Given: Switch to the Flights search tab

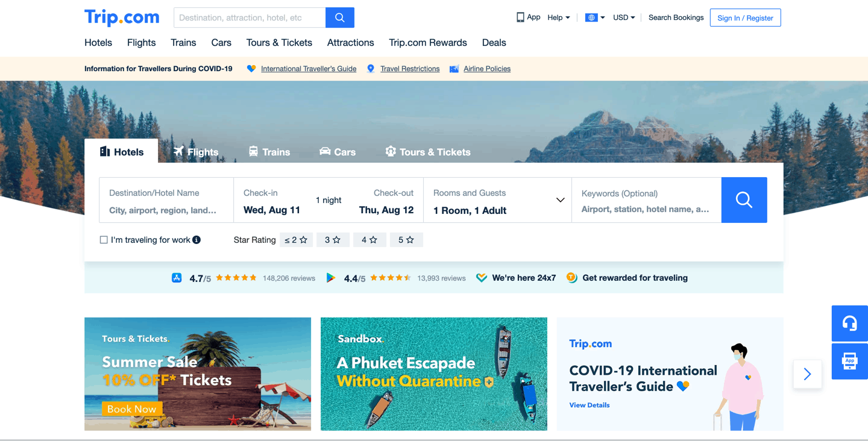Looking at the screenshot, I should (x=196, y=152).
